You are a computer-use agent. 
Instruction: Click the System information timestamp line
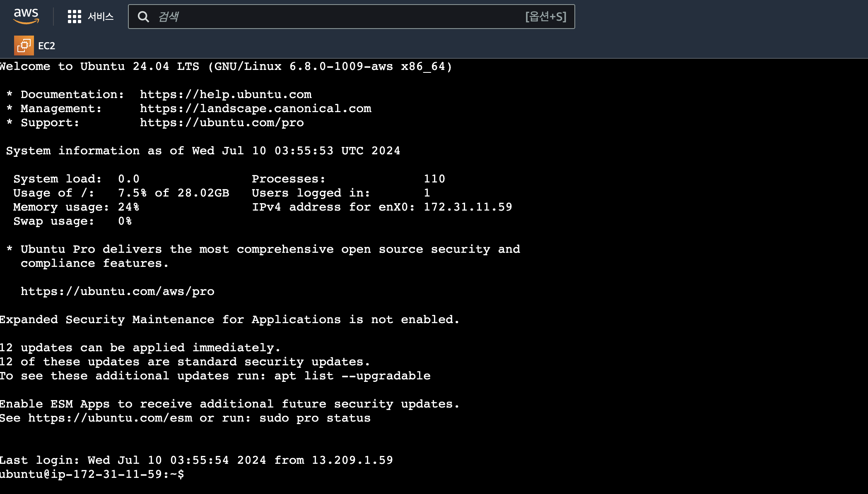pos(203,151)
